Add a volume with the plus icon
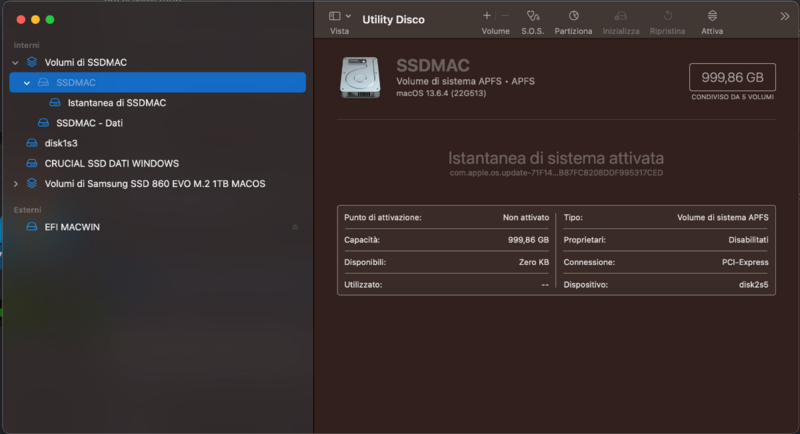Image resolution: width=800 pixels, height=434 pixels. 487,16
